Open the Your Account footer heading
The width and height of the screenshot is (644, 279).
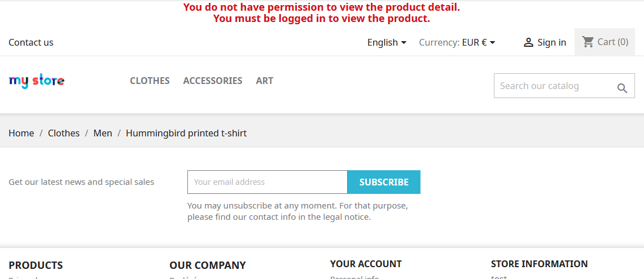pyautogui.click(x=366, y=264)
